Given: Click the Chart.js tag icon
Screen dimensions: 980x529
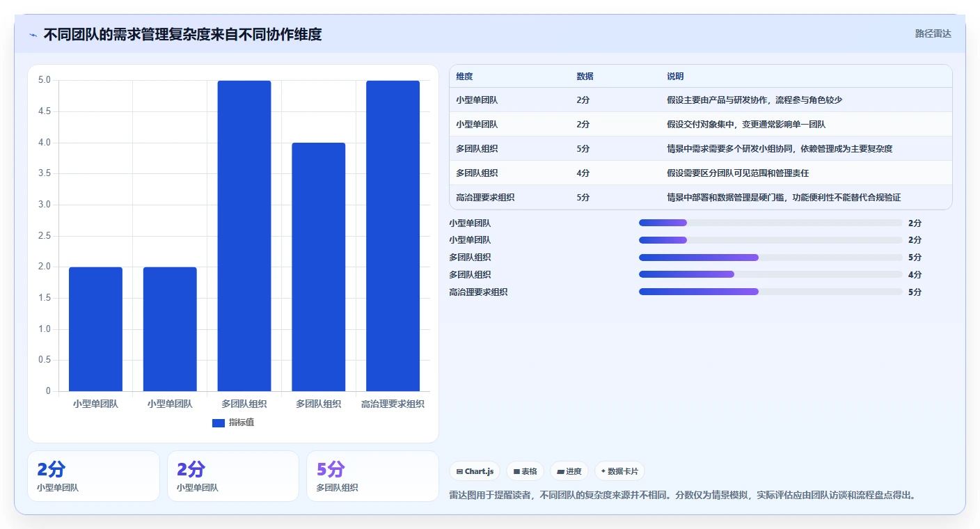Looking at the screenshot, I should (459, 472).
